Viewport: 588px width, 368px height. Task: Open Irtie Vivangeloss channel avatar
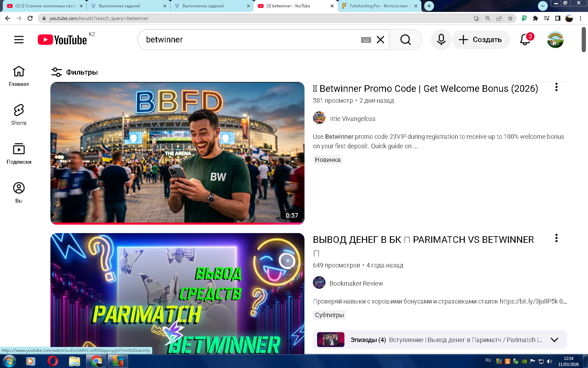[x=319, y=118]
